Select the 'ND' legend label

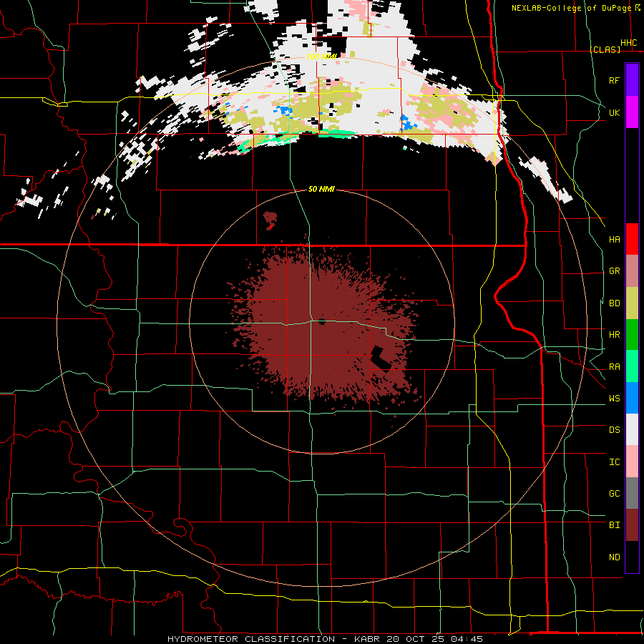point(614,557)
